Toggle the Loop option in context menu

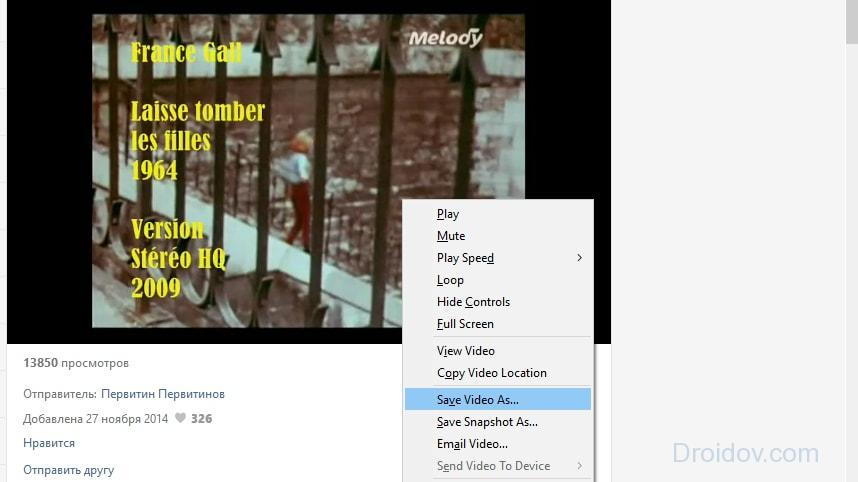450,280
